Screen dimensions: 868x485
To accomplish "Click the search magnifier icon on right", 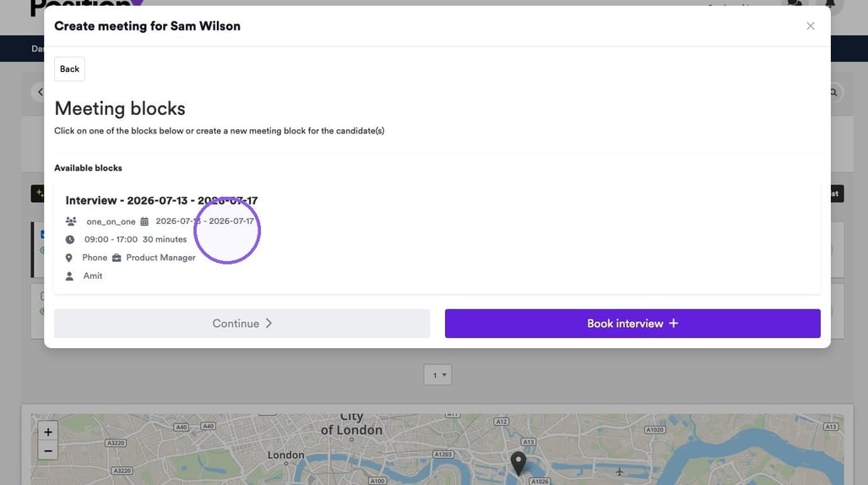I will click(833, 92).
